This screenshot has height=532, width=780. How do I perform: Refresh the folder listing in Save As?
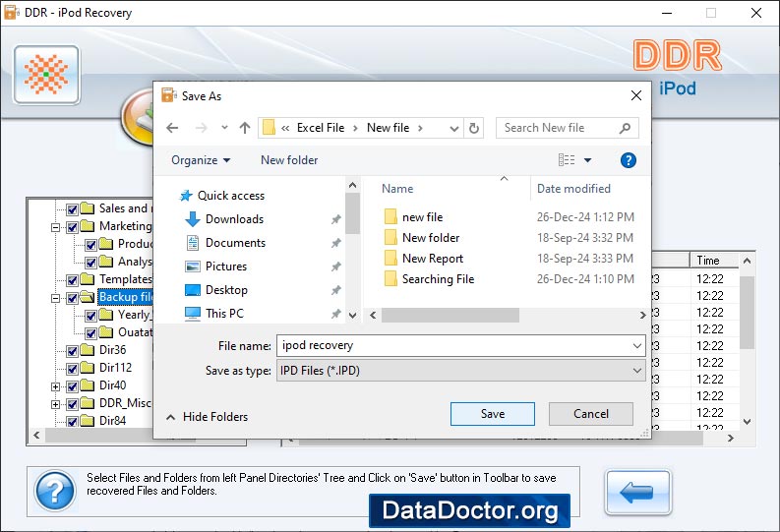474,128
